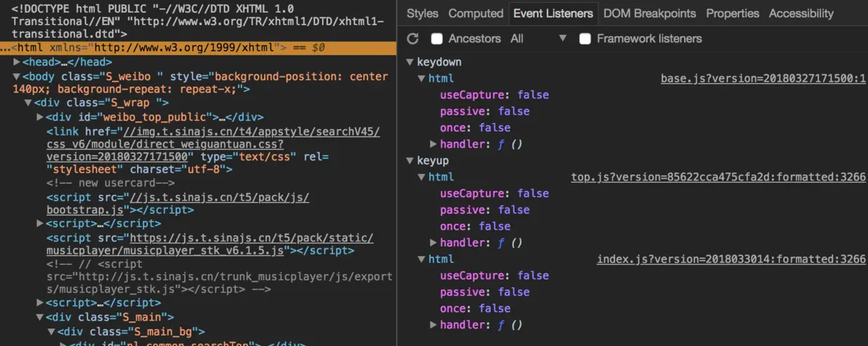Expand the script node above div S_main
Image resolution: width=868 pixels, height=346 pixels.
pos(40,303)
